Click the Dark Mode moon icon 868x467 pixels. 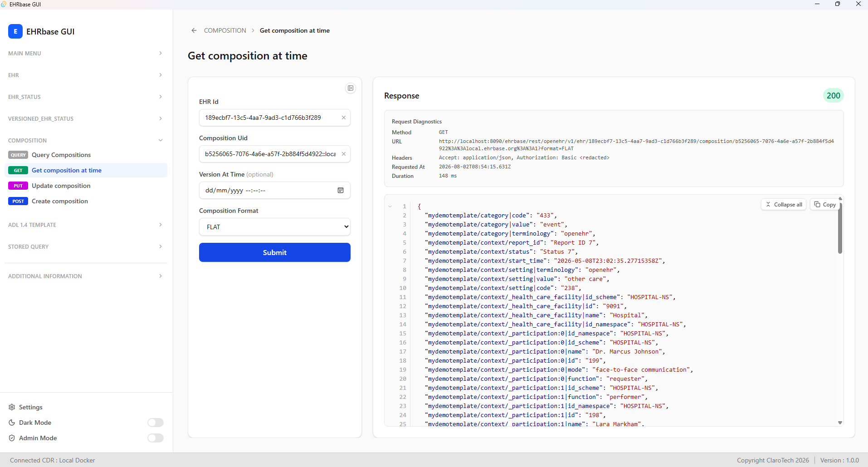click(x=12, y=423)
